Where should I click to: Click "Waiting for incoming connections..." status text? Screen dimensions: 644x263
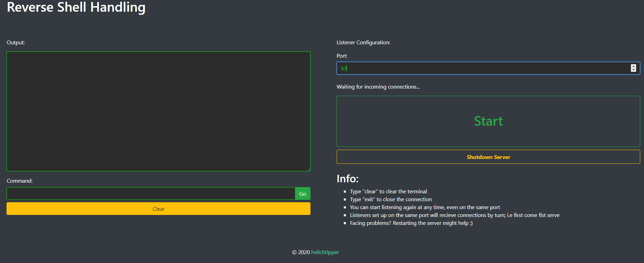point(378,87)
